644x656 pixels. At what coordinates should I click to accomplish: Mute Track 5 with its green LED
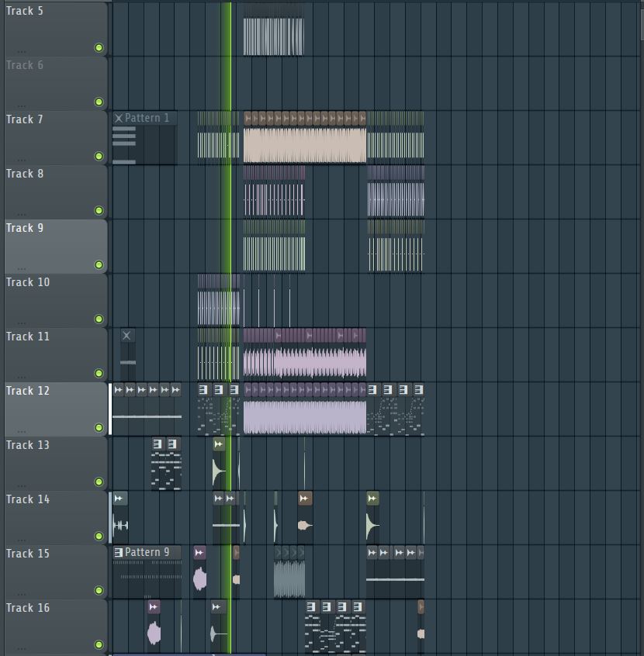pyautogui.click(x=99, y=48)
